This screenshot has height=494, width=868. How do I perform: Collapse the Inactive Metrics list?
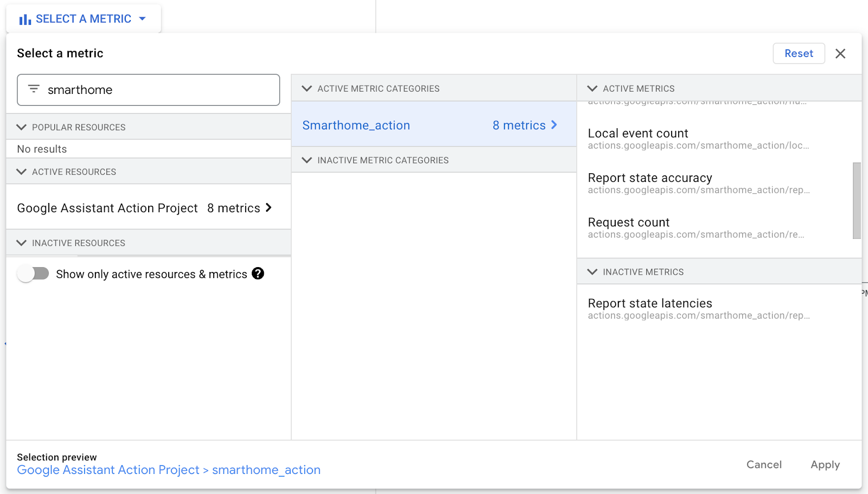[x=592, y=272]
